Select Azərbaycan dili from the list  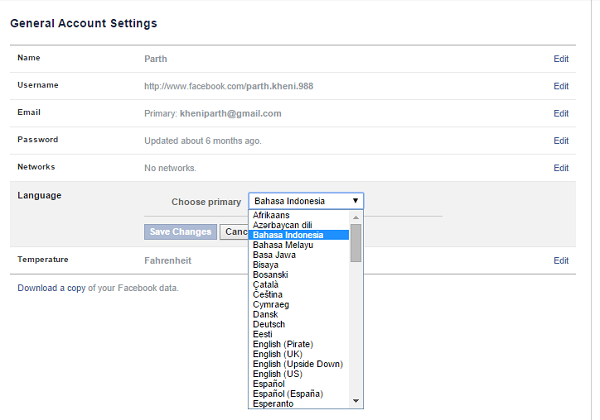click(x=298, y=225)
